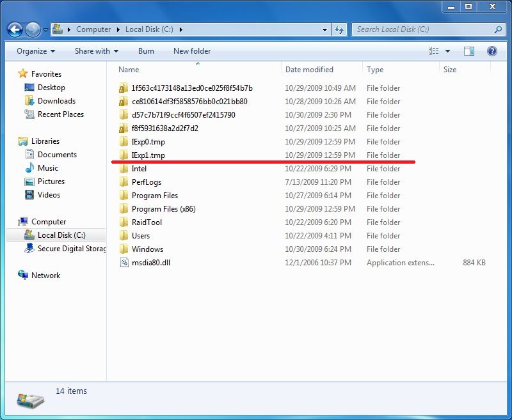Click the drive icon in the details pane
Screen dimensions: 512x420
[x=30, y=400]
